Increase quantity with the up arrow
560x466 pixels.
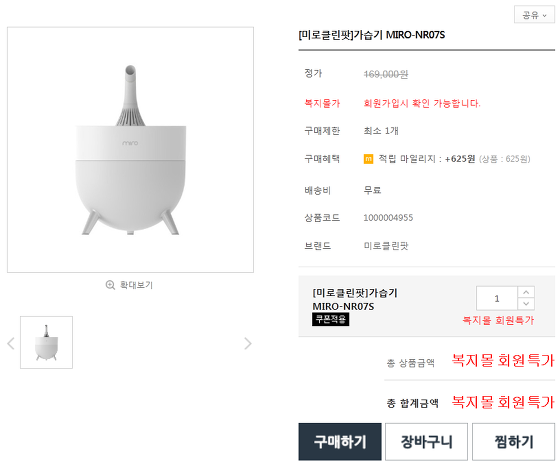(x=526, y=292)
